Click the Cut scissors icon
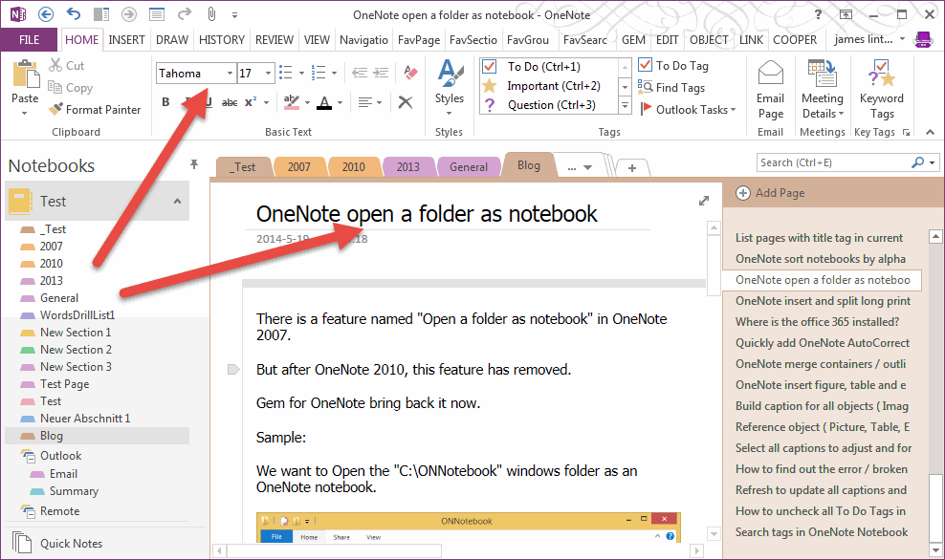Screen dimensions: 945x560 (55, 66)
